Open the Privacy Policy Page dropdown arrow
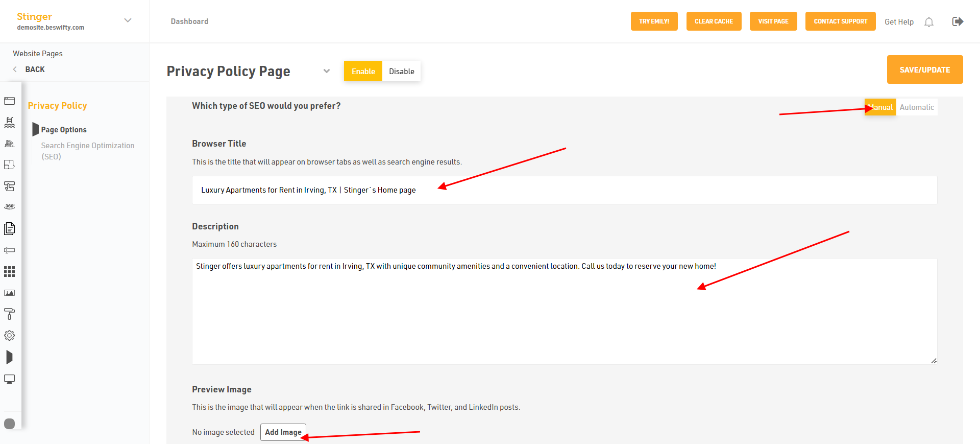 (327, 71)
